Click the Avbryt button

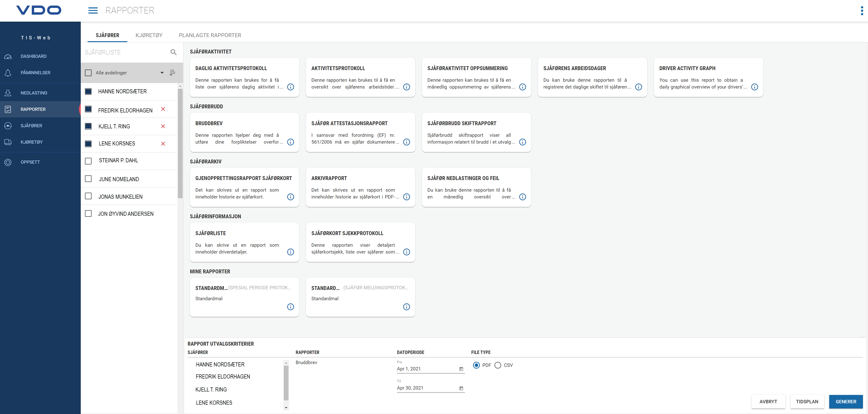tap(768, 401)
